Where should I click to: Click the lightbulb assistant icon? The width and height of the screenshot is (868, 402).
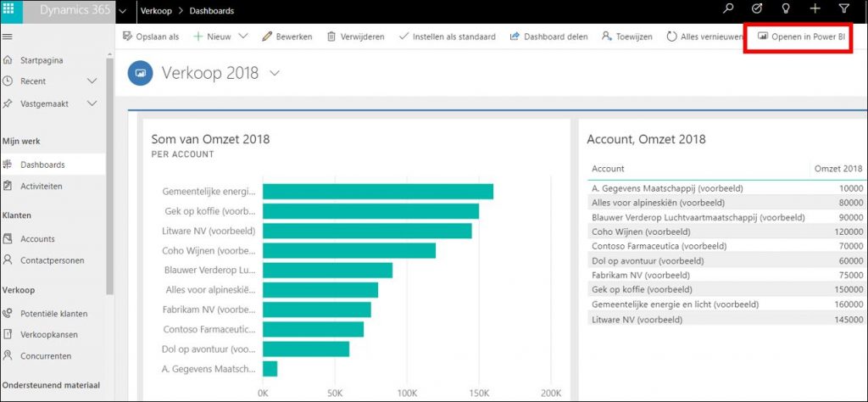786,10
